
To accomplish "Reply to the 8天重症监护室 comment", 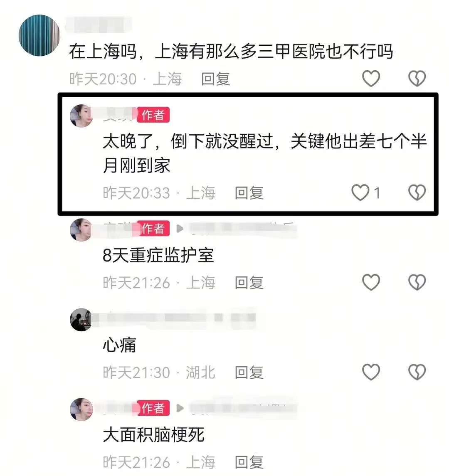I will 249,283.
